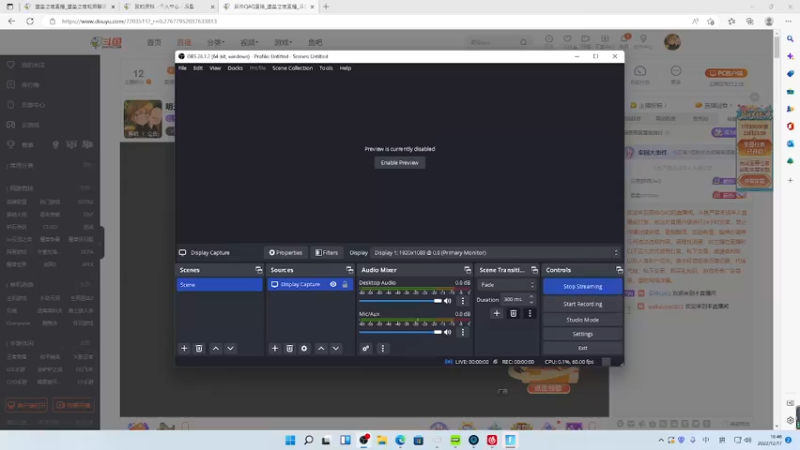Open Windows Start menu
800x450 pixels.
click(290, 440)
